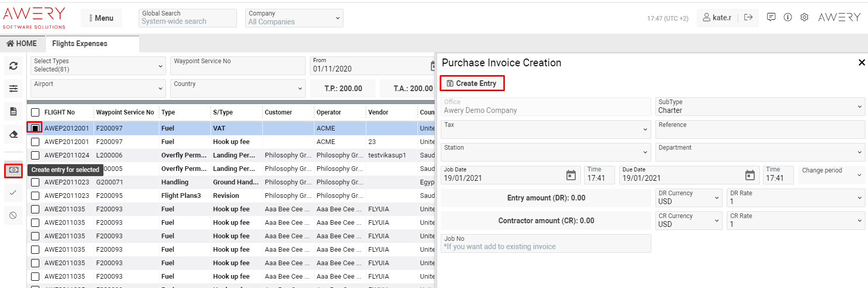Click the create entry money icon

pos(13,170)
